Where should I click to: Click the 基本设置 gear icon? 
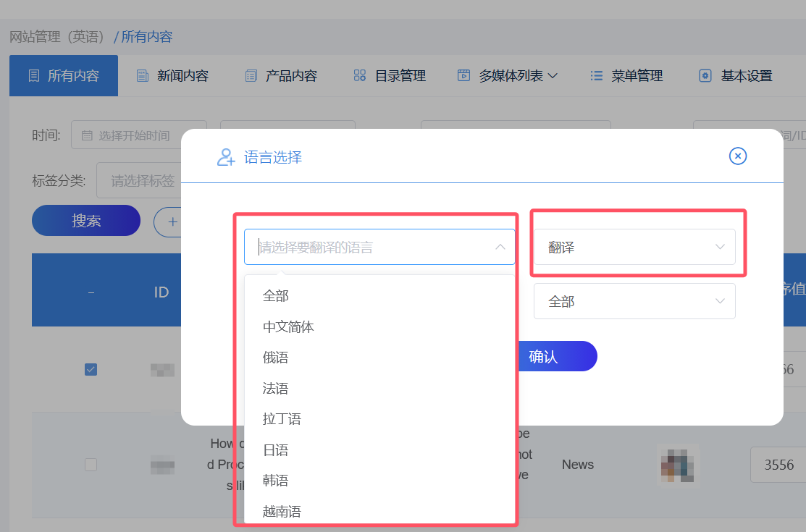(x=705, y=76)
